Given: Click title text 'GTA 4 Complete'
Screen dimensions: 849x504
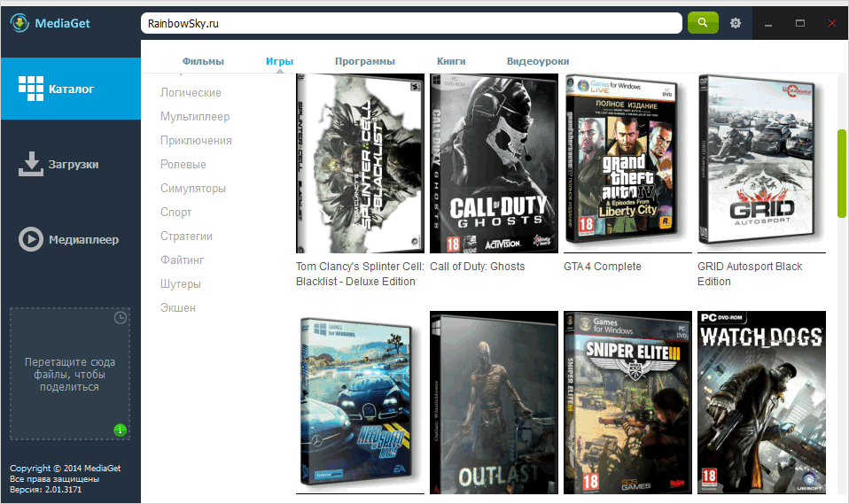Looking at the screenshot, I should [602, 267].
